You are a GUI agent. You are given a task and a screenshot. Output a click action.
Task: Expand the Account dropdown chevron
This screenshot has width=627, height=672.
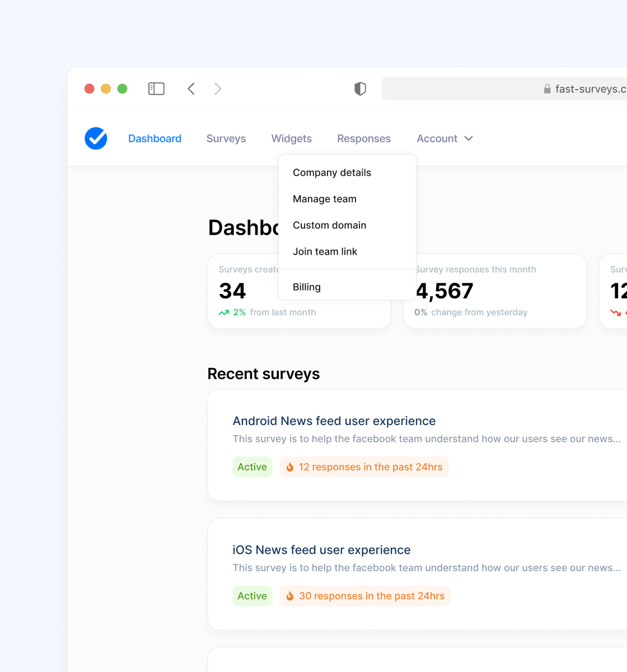click(469, 138)
